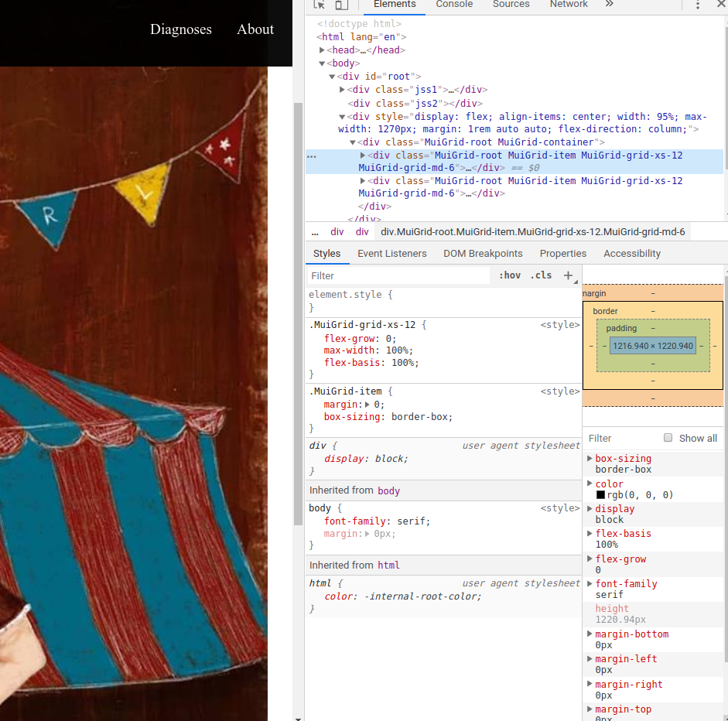Toggle element state with the :hov control
Viewport: 728px width, 721px height.
click(x=509, y=275)
